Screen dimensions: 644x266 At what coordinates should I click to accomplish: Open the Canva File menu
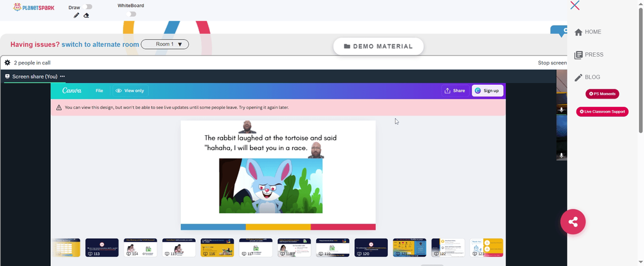[99, 91]
